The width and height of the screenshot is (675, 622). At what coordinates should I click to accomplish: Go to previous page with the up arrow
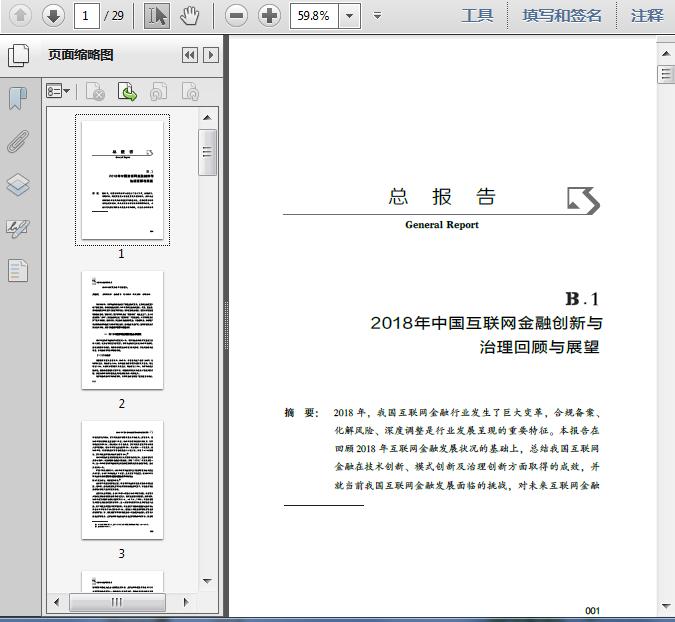[x=20, y=16]
